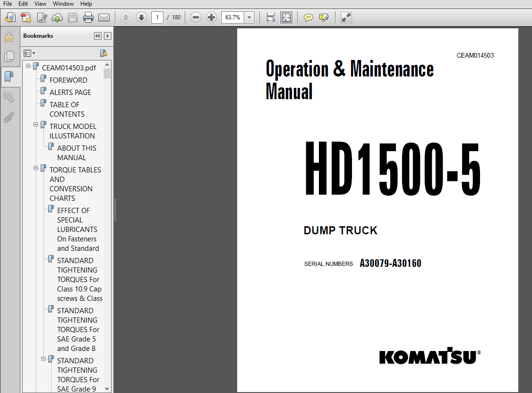Click the Bookmarks panel icon
This screenshot has width=532, height=393.
[9, 77]
